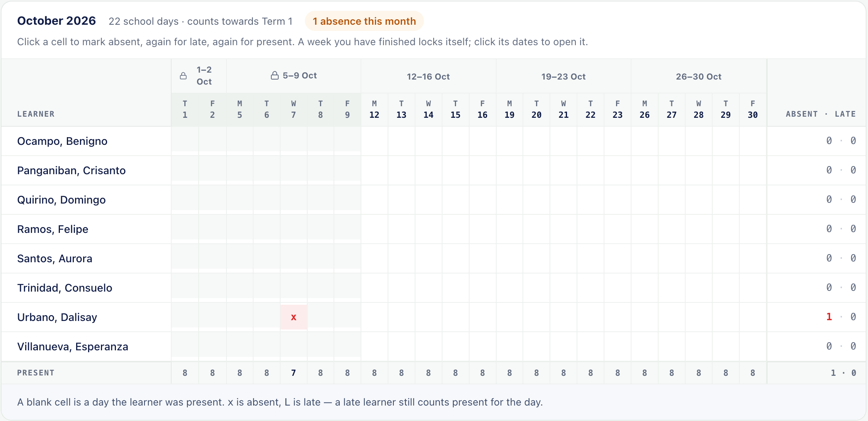Mark Santos, Aurora absent on Friday 16
The height and width of the screenshot is (421, 868).
pyautogui.click(x=483, y=258)
